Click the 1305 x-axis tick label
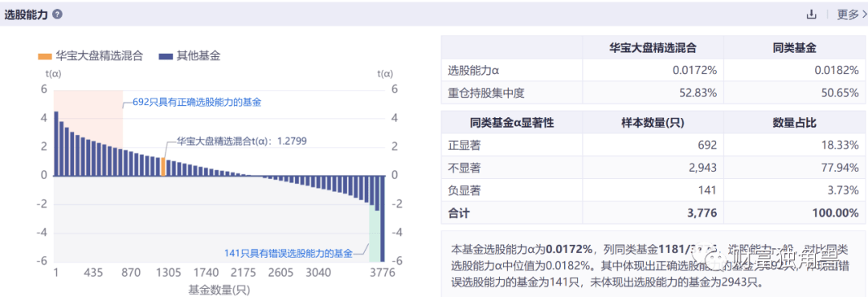This screenshot has width=868, height=297. pos(168,273)
